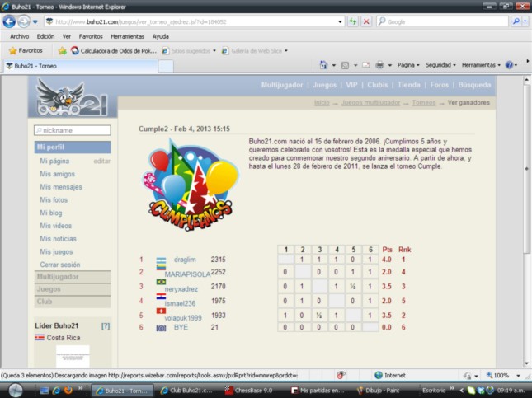
Task: Open the search provider dropdown arrow
Action: pyautogui.click(x=525, y=21)
